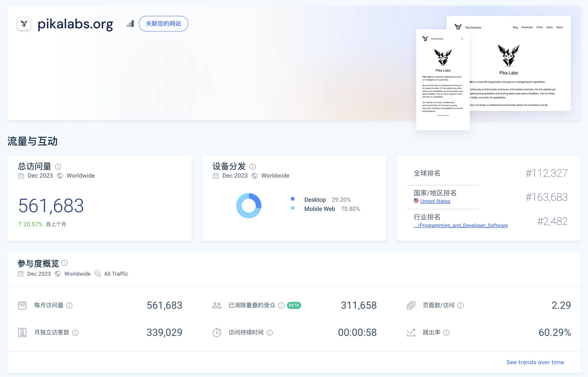Click the total visits value 561,683 headline
The width and height of the screenshot is (588, 377).
[x=51, y=206]
